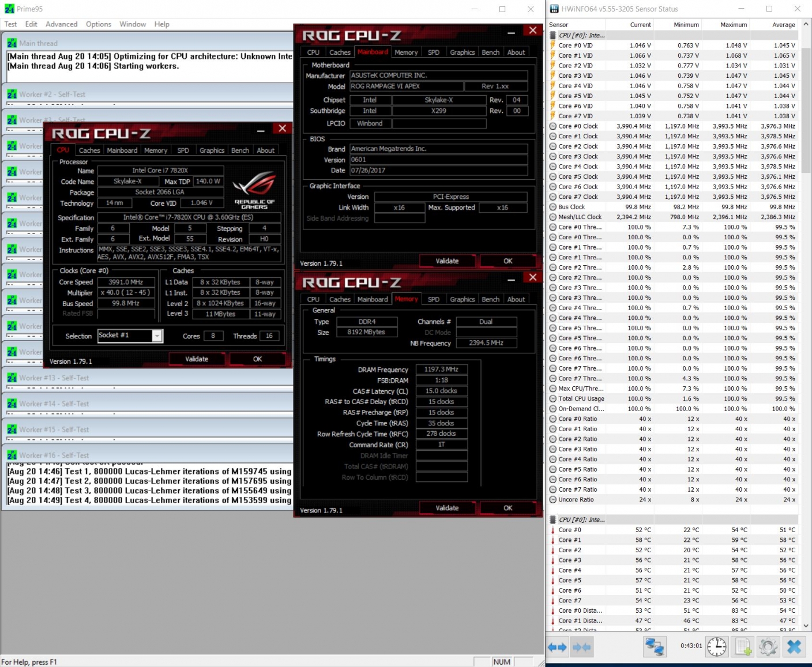812x667 pixels.
Task: Click the HWiNFO scrollbar up arrow
Action: [x=806, y=24]
